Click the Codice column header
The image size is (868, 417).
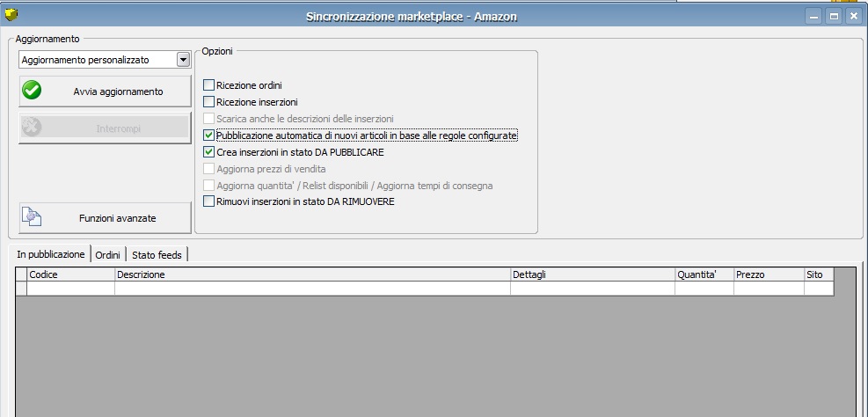coord(71,274)
